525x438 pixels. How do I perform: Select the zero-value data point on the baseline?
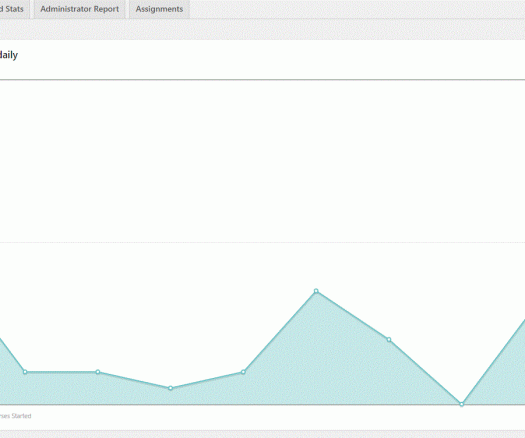(x=462, y=404)
